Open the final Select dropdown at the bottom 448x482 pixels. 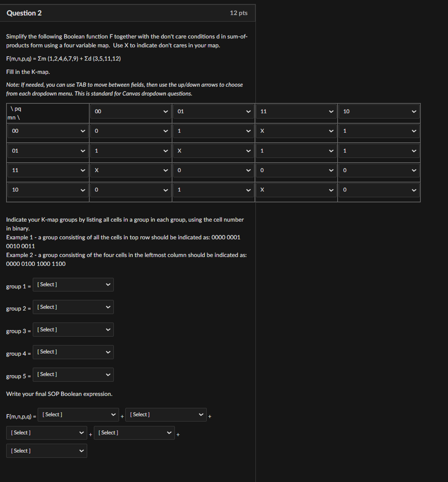46,451
